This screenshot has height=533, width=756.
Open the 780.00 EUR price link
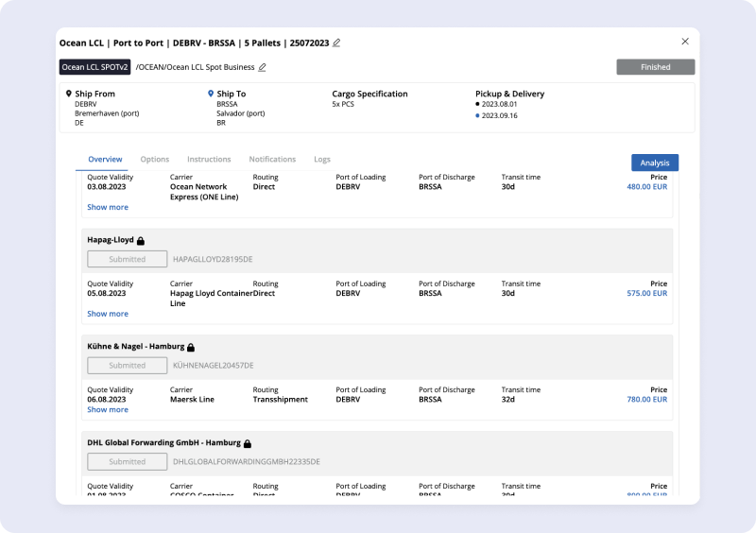(647, 400)
